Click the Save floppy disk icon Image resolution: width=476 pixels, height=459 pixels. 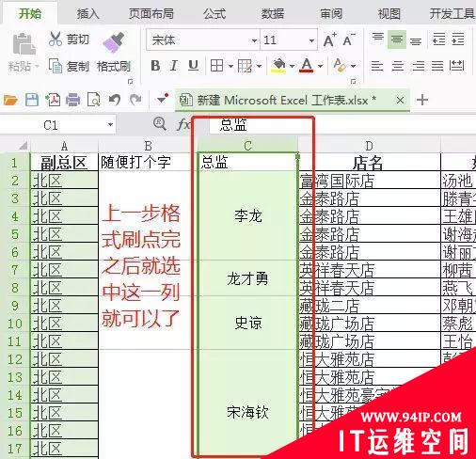[32, 100]
